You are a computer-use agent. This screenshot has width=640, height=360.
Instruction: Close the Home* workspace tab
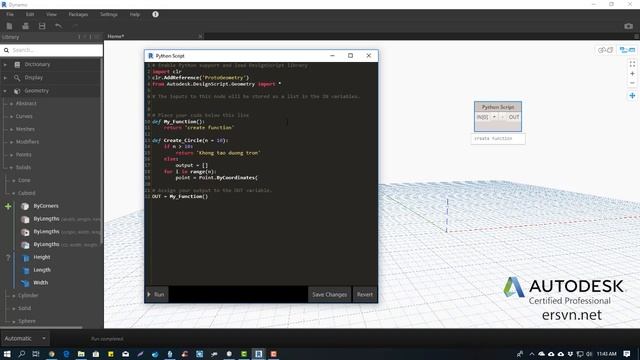(200, 36)
